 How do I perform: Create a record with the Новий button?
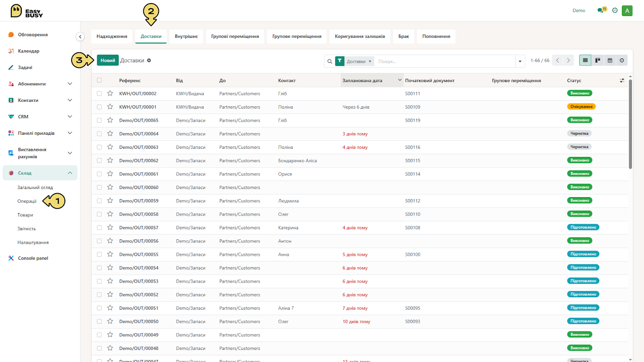click(108, 60)
